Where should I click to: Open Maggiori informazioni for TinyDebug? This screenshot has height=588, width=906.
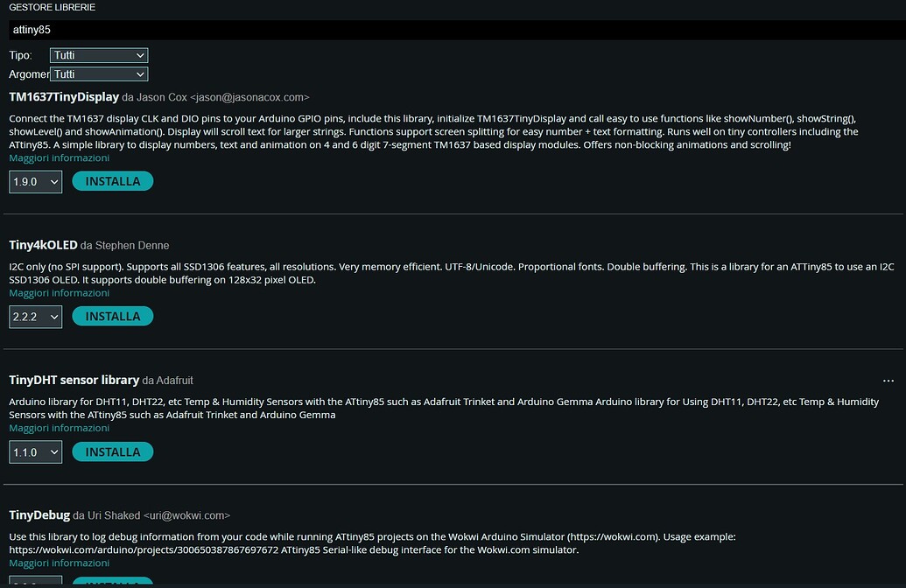tap(60, 563)
